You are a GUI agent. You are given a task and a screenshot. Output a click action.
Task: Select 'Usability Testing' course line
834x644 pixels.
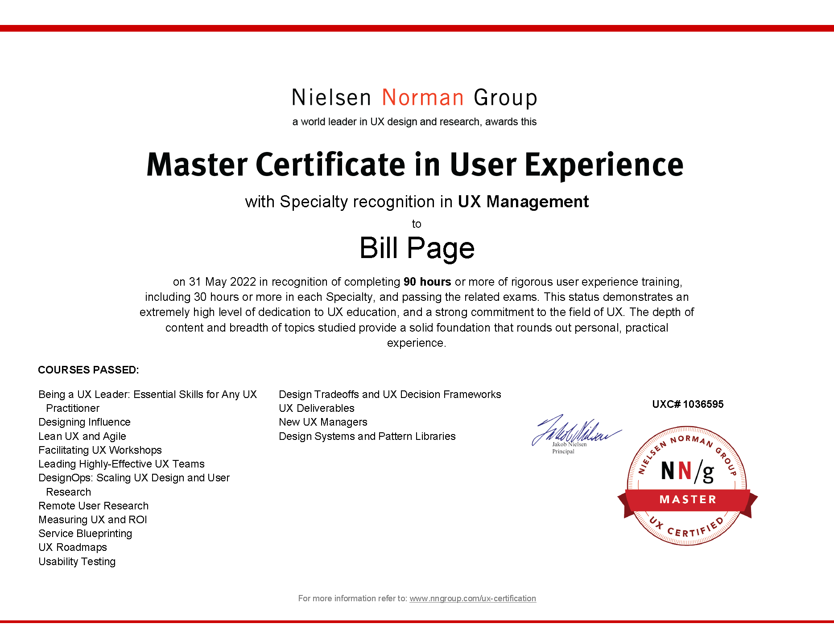point(77,562)
